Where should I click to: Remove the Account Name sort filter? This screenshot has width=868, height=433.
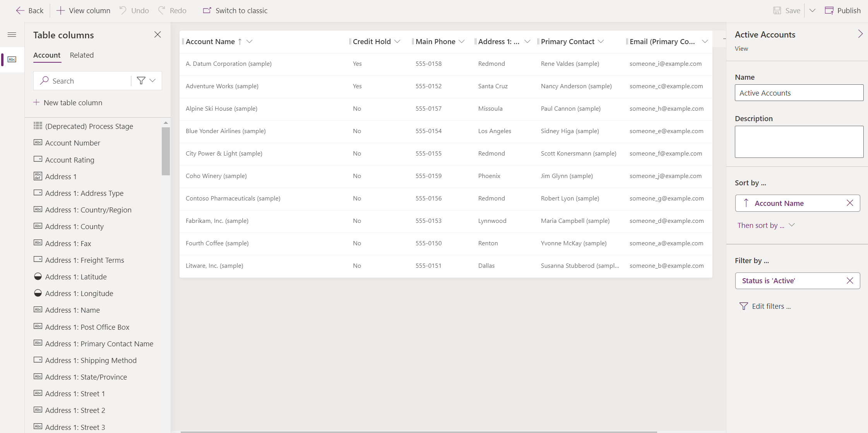coord(850,203)
